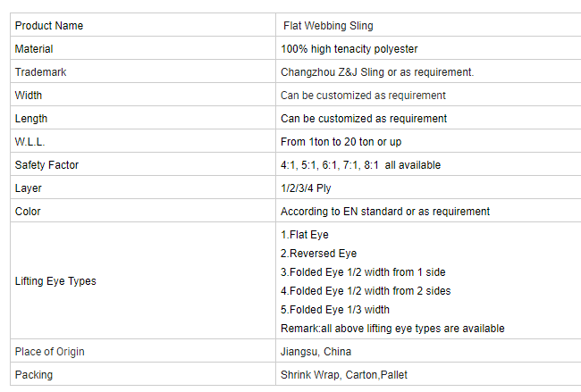
Task: Select the "Place of Origin" label
Action: click(50, 352)
